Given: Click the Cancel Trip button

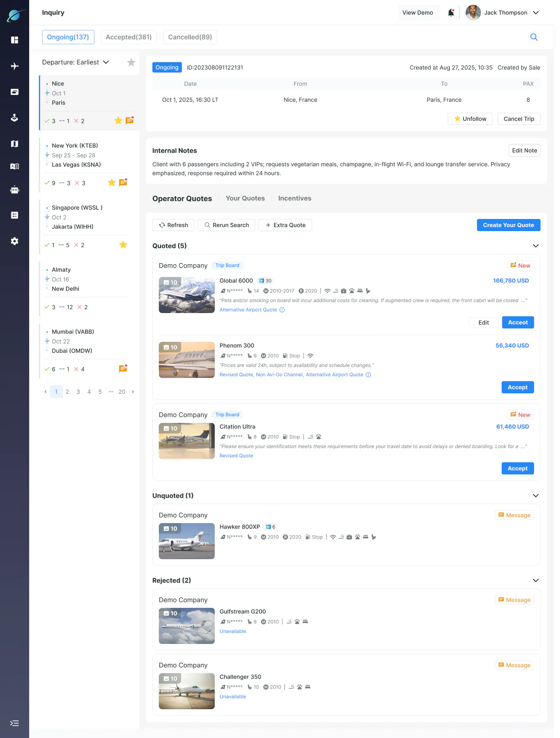Looking at the screenshot, I should 519,119.
